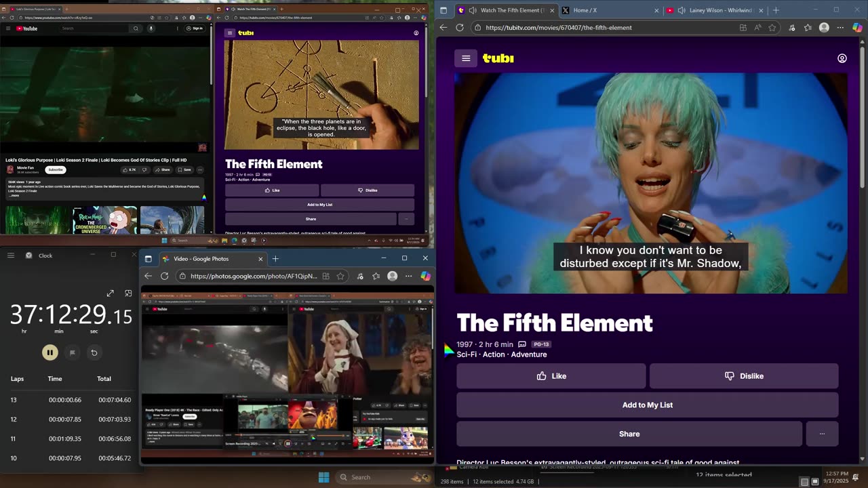Click the Read aloud icon in the right Edge address bar
This screenshot has width=868, height=488.
757,28
